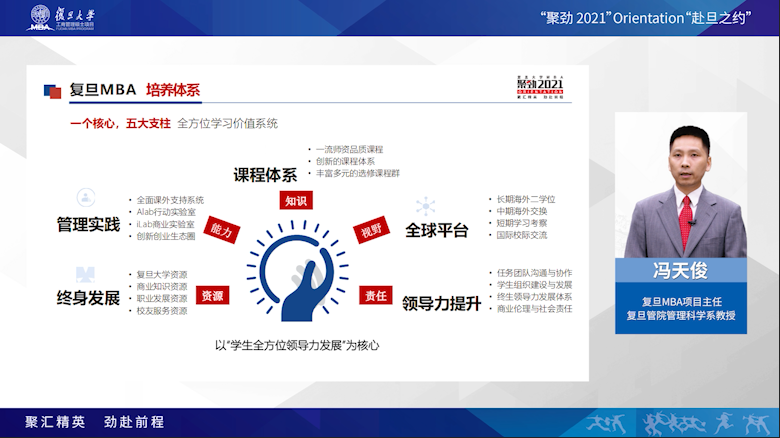This screenshot has height=438, width=780.
Task: Click bullet 一流师资品质课程
Action: pyautogui.click(x=349, y=149)
